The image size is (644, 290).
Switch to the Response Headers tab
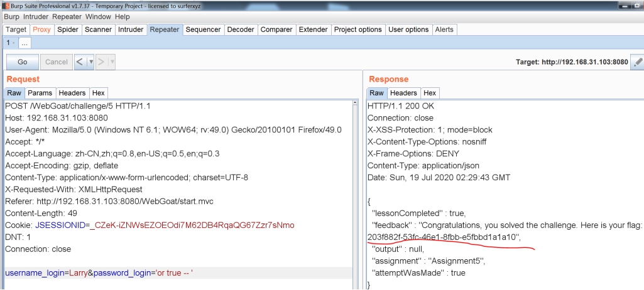pyautogui.click(x=403, y=93)
